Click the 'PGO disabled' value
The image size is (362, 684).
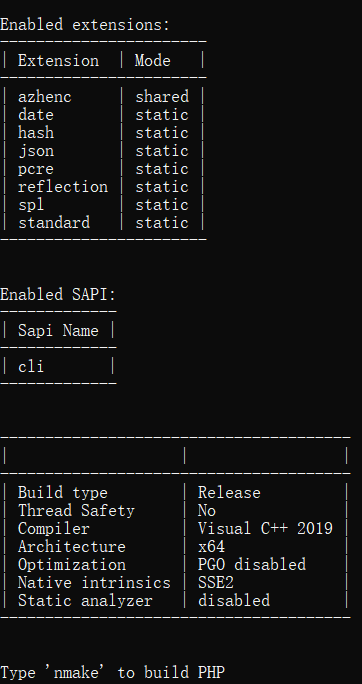[x=252, y=564]
